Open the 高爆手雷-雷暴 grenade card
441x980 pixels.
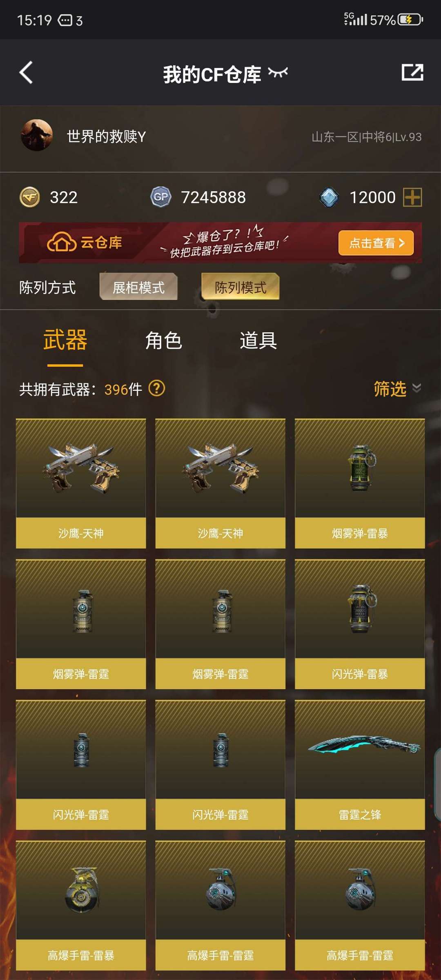[81, 905]
